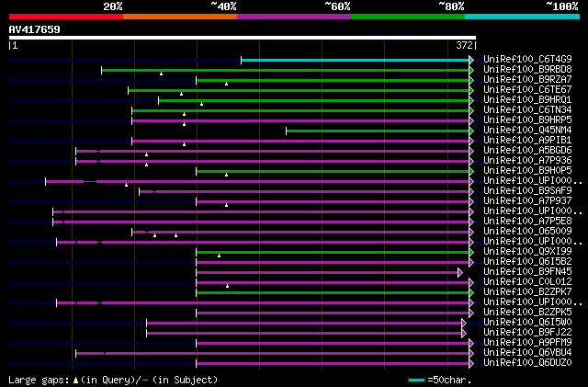588x387 pixels.
Task: Select the UniRef100_A9PIB1 label
Action: (x=527, y=141)
